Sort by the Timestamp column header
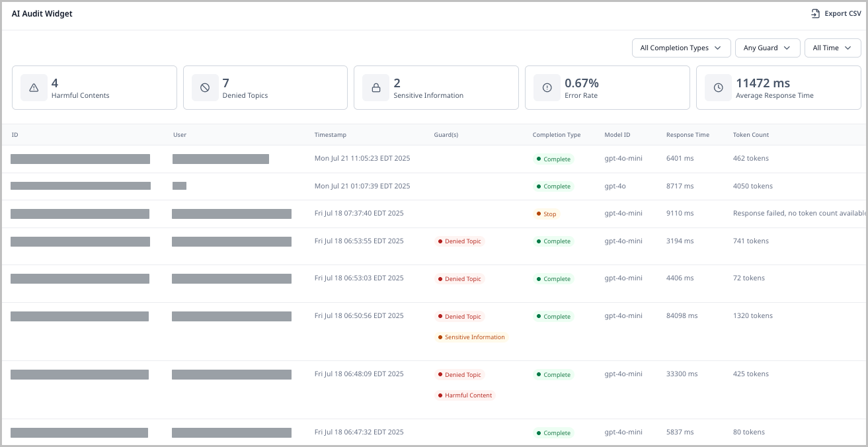This screenshot has width=868, height=447. pyautogui.click(x=330, y=135)
